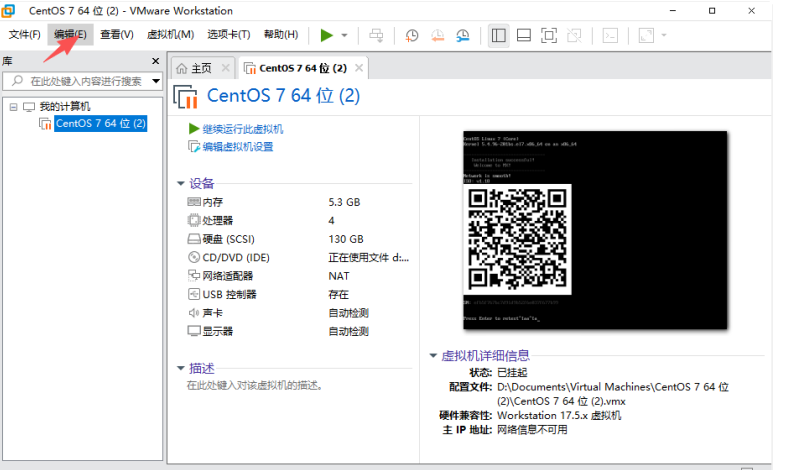Click send Ctrl+Alt+Del toolbar icon
Screen dimensions: 789x470
(x=376, y=35)
